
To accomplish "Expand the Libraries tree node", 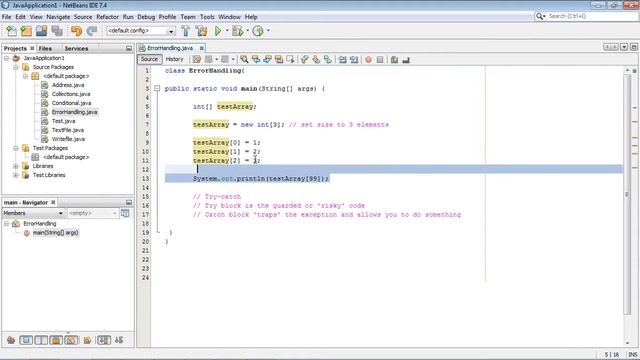I will click(16, 166).
